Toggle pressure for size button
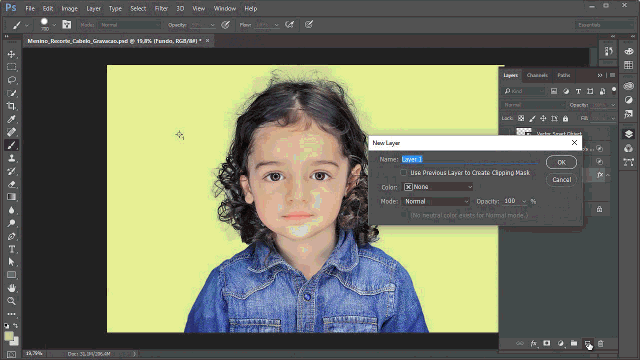This screenshot has width=640, height=360. click(309, 25)
